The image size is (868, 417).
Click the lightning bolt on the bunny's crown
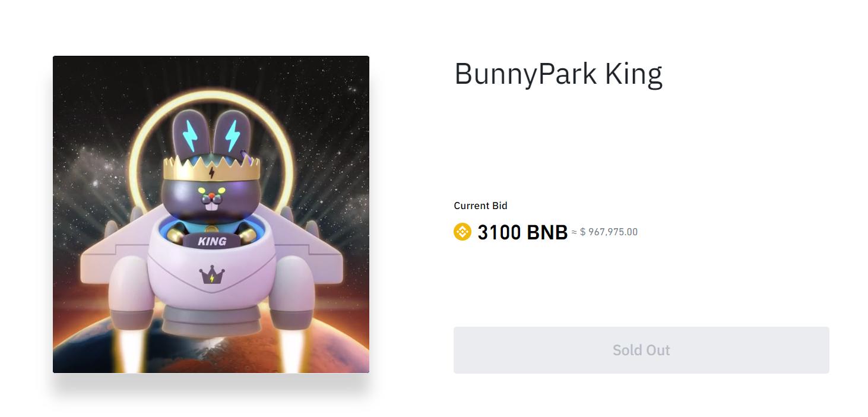(211, 171)
